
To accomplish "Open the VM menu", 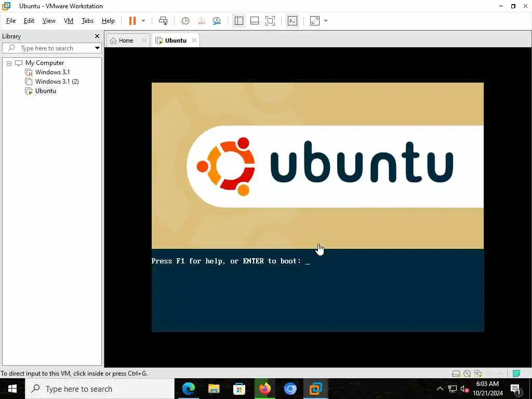I will tap(69, 21).
